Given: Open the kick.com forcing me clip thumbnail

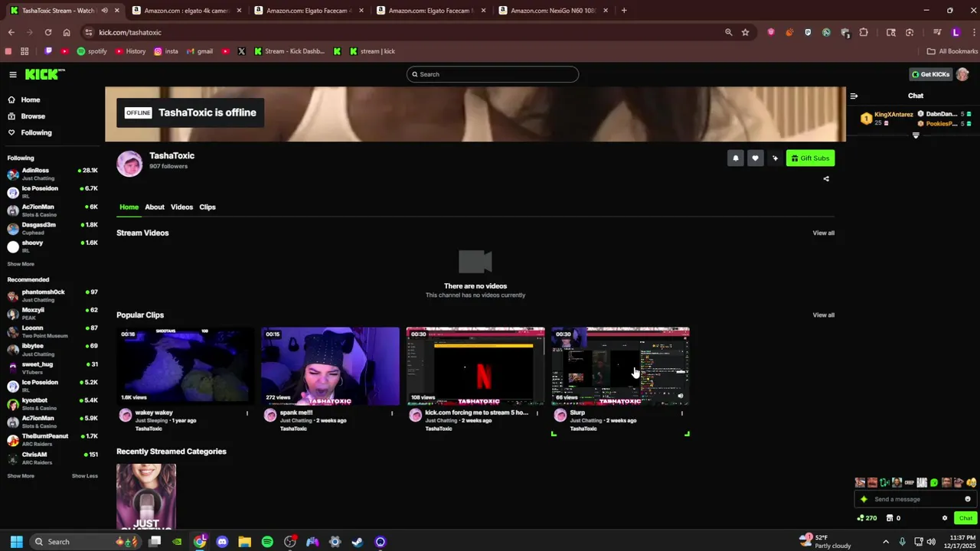Looking at the screenshot, I should pyautogui.click(x=475, y=366).
